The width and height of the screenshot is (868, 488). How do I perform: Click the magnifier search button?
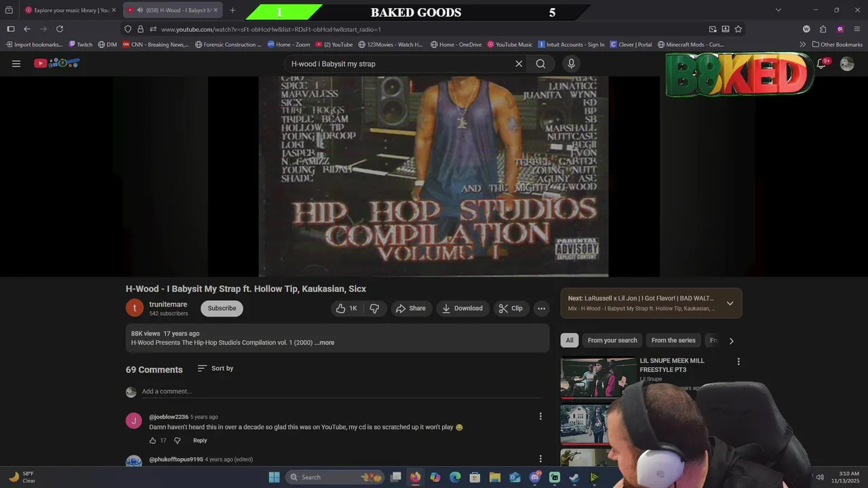click(x=540, y=64)
